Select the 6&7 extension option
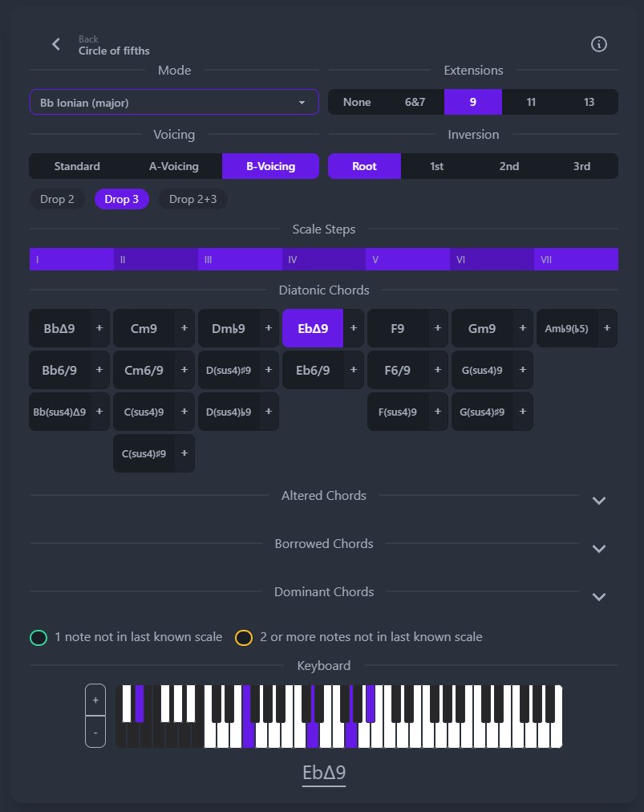 [415, 102]
